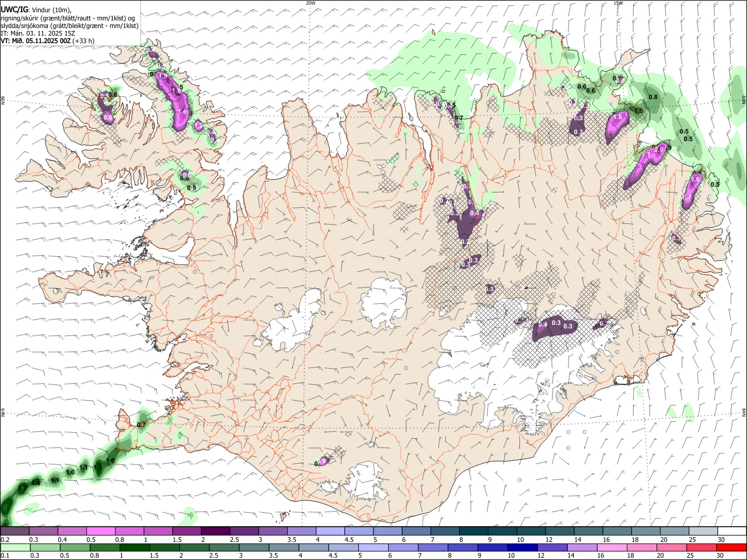Click the '(+33 h)' forecast offset text
This screenshot has width=747, height=560.
tap(83, 41)
